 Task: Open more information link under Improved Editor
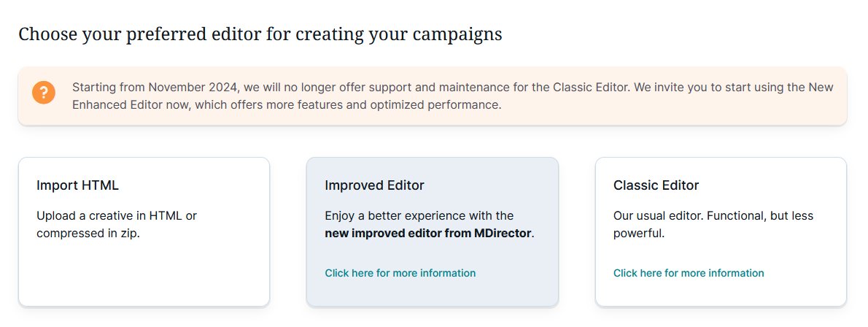(x=400, y=273)
